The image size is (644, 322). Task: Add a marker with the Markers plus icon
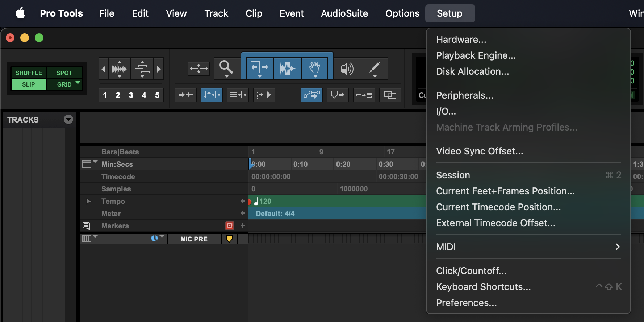point(243,226)
